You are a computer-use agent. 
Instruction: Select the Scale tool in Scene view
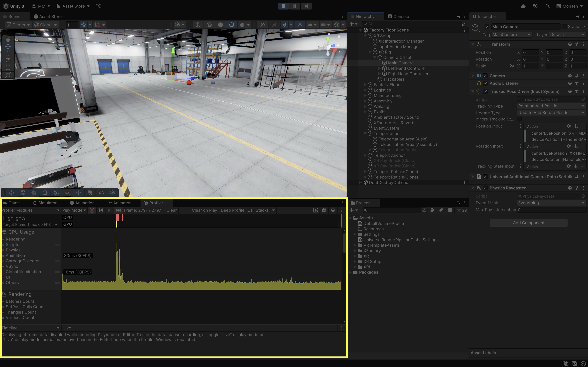pyautogui.click(x=8, y=61)
